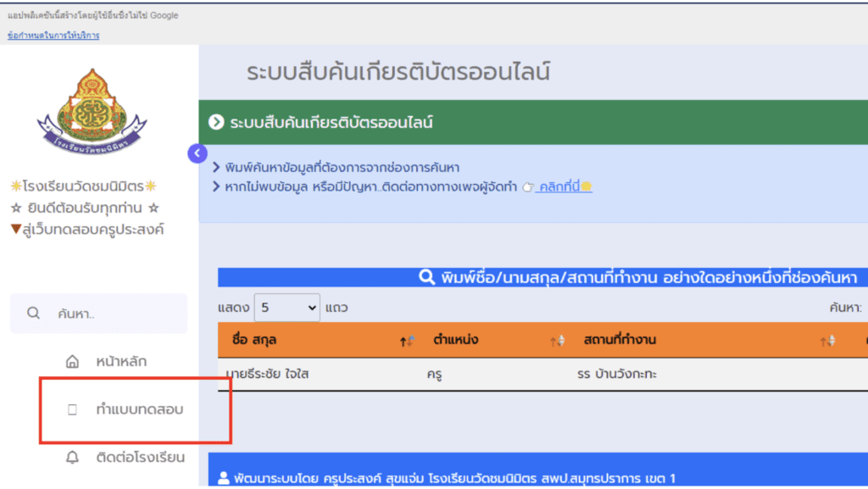Open the ข้อกำหนดในการให้บริการ link
868x489 pixels.
(53, 35)
